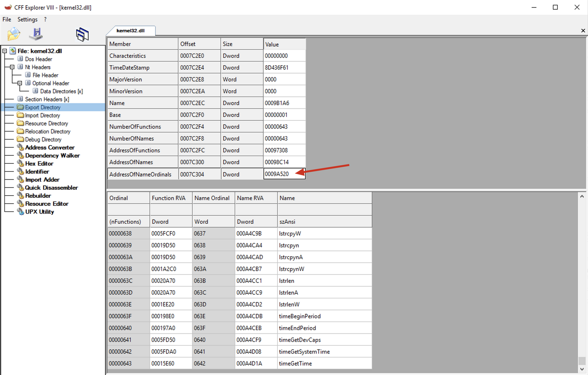
Task: Click the export list scroll down arrow
Action: pyautogui.click(x=582, y=369)
